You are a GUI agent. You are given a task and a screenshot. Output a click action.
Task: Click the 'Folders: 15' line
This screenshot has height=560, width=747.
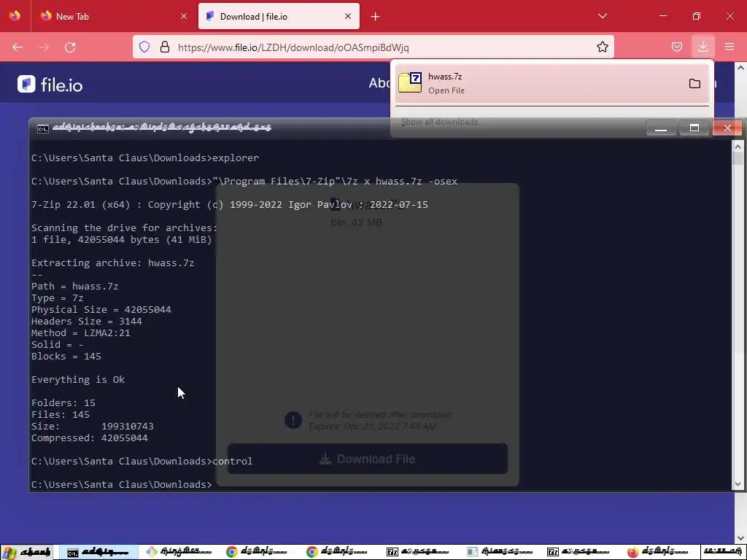(63, 402)
